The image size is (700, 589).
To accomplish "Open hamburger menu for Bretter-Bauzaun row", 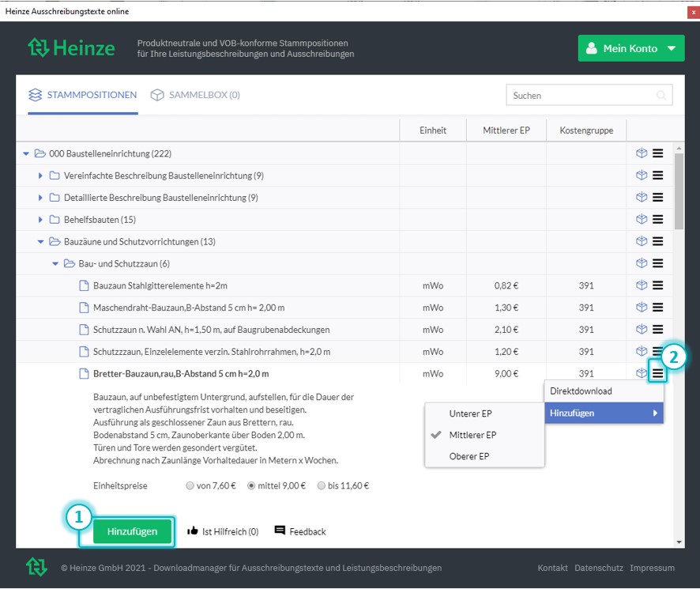I will (x=657, y=373).
